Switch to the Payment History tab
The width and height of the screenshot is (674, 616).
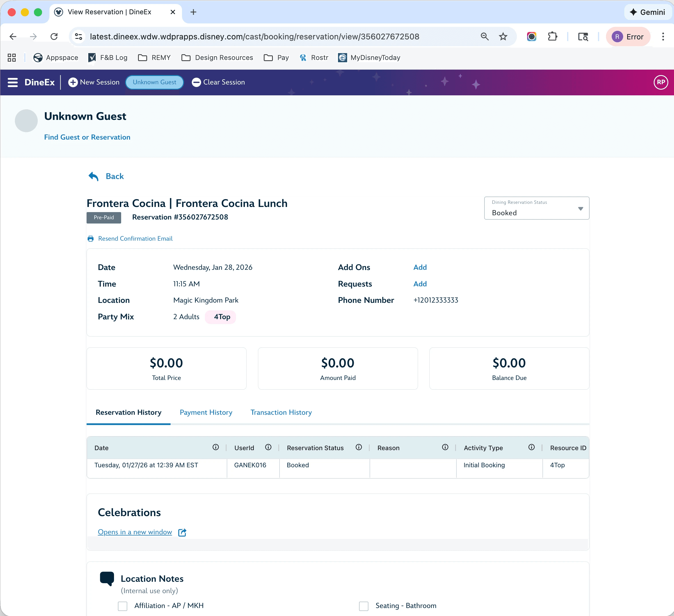[206, 412]
